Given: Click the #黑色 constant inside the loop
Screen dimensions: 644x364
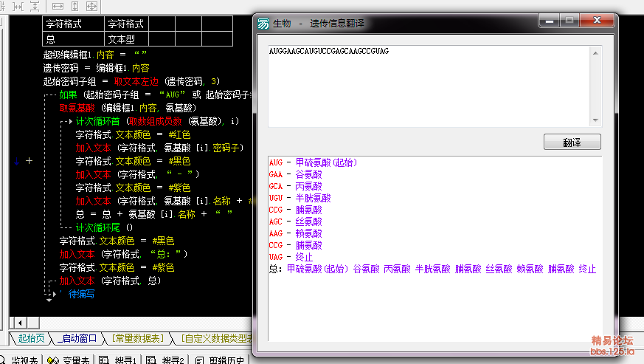Looking at the screenshot, I should point(179,161).
